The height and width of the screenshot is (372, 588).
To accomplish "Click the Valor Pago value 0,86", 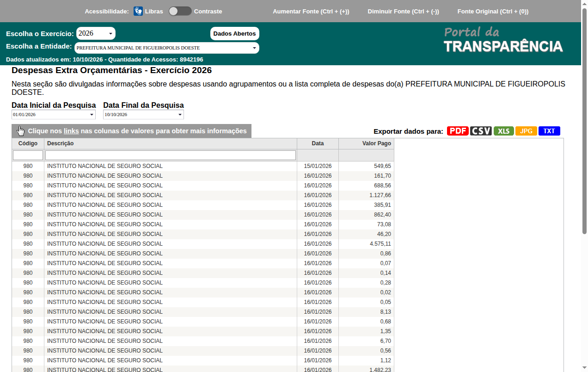I will (386, 254).
